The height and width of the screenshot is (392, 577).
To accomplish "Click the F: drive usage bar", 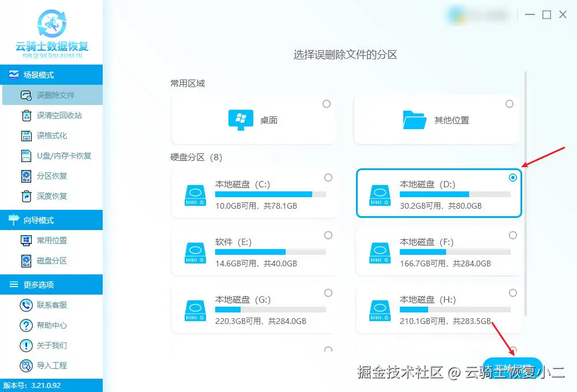I will [x=455, y=252].
